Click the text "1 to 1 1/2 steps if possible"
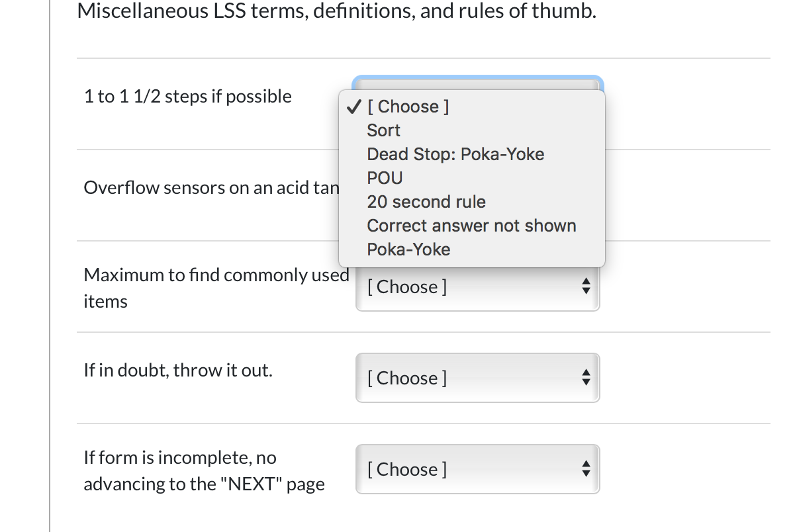Screen dimensions: 793x532 [187, 96]
